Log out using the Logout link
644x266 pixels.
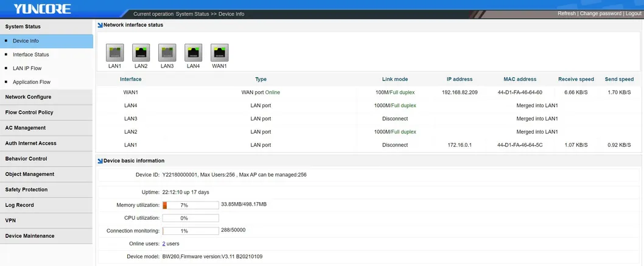click(633, 13)
